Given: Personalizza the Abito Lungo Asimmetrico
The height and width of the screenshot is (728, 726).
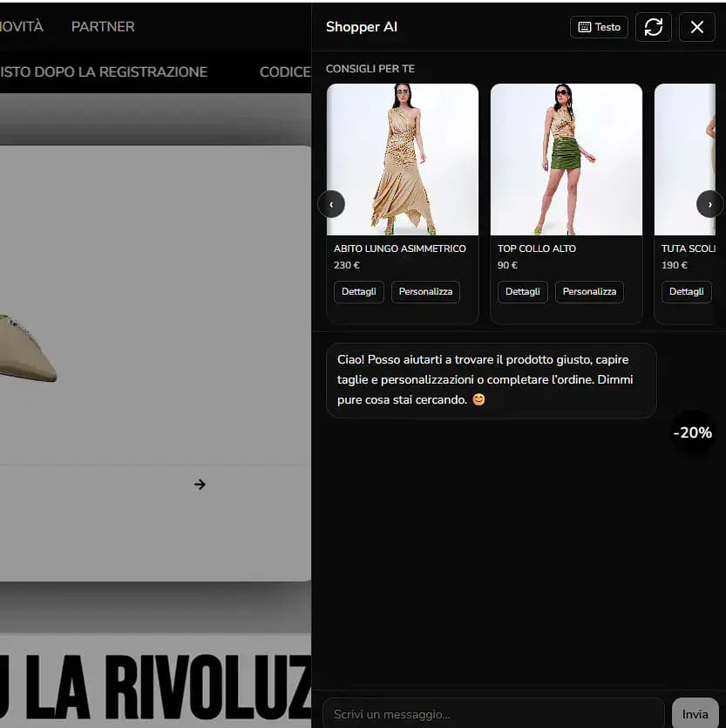Looking at the screenshot, I should (x=425, y=291).
